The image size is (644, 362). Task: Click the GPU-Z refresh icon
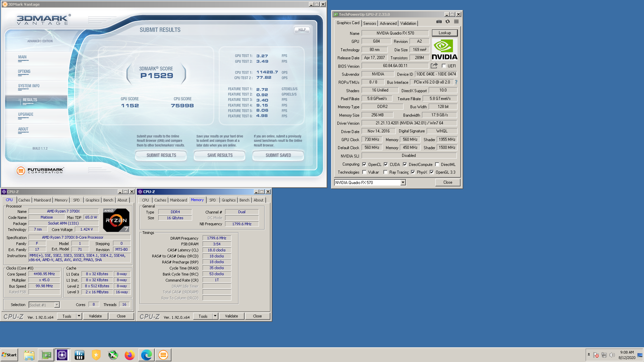[447, 22]
